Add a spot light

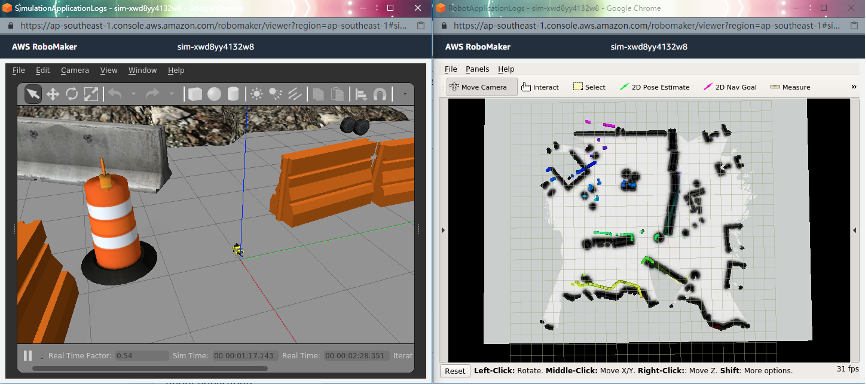[x=276, y=94]
